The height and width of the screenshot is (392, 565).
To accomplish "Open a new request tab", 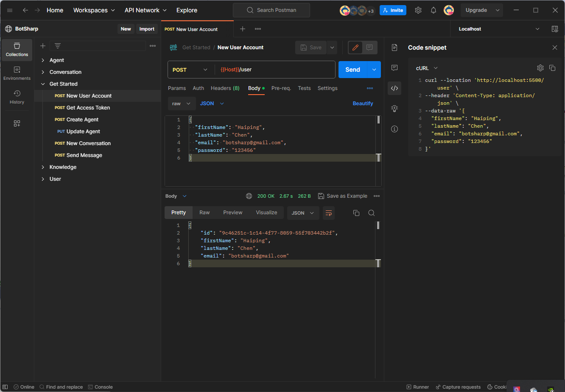I will click(243, 29).
